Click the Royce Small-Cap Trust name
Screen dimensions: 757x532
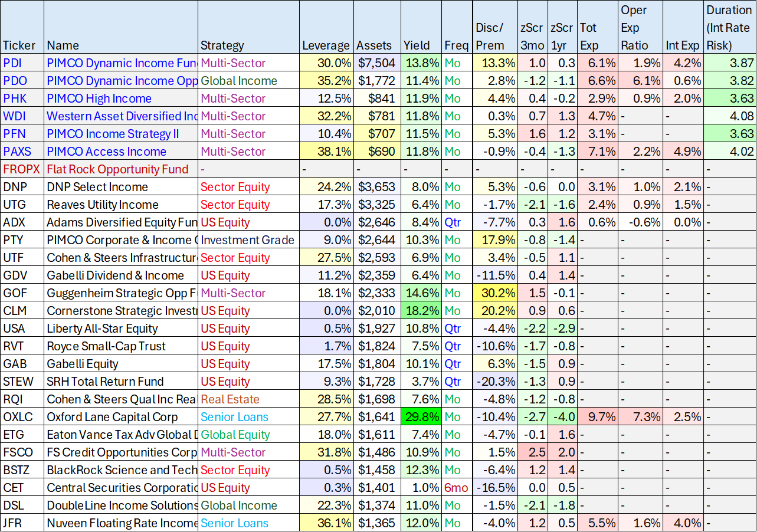point(106,346)
